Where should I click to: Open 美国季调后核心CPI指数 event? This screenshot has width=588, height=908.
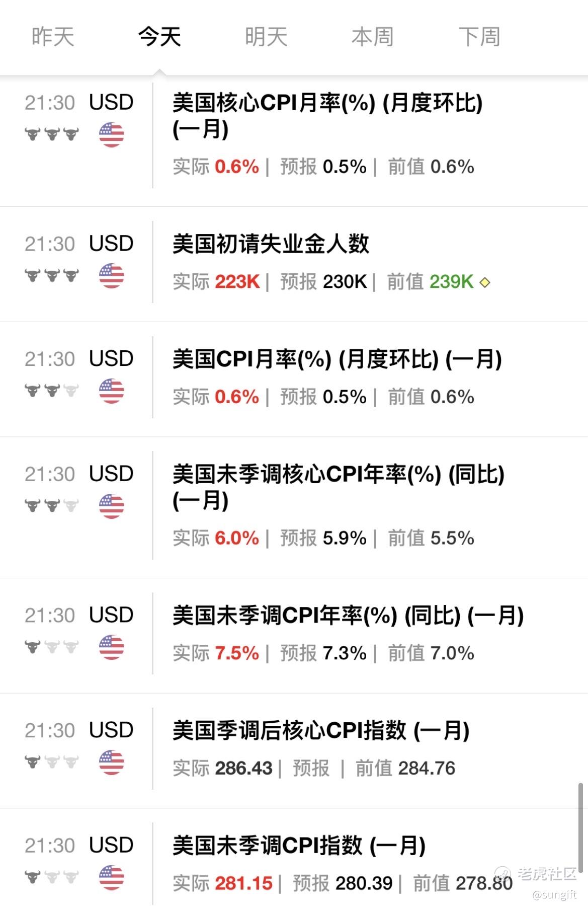click(321, 731)
